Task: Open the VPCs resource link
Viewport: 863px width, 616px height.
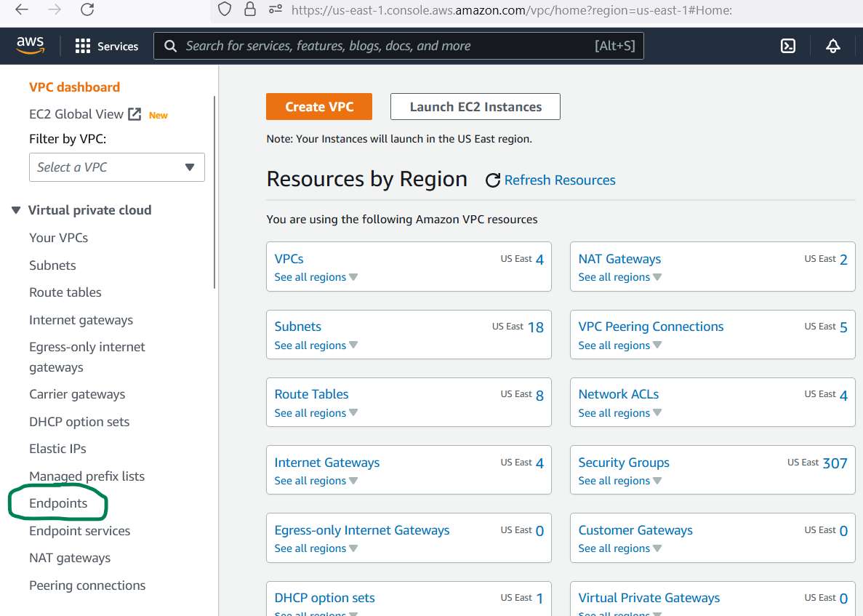Action: click(x=289, y=259)
